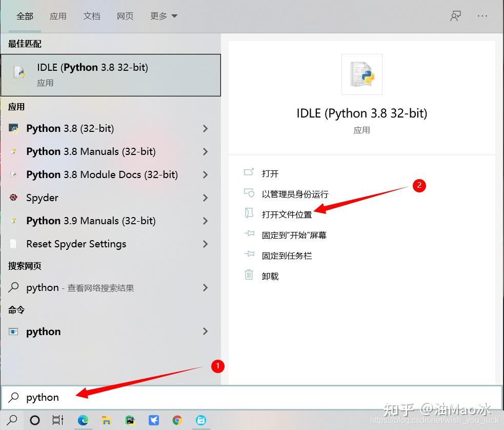504x430 pixels.
Task: Click the python search input field
Action: coord(103,397)
